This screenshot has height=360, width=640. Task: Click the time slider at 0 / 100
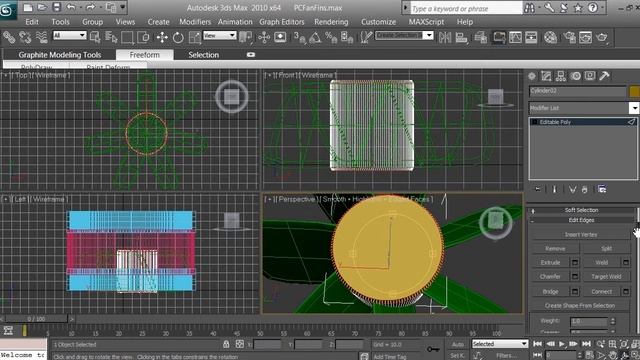(x=36, y=318)
